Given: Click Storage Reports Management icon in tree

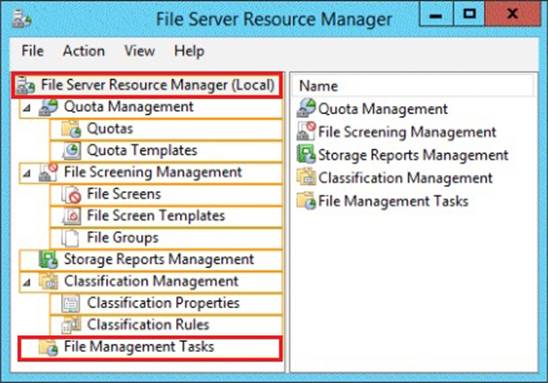Looking at the screenshot, I should coord(48,260).
